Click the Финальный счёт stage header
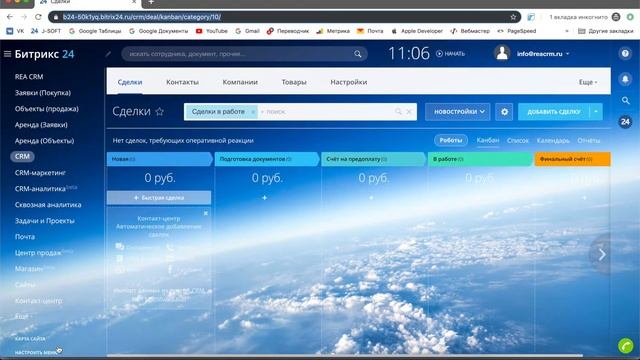This screenshot has width=640, height=360. (573, 159)
